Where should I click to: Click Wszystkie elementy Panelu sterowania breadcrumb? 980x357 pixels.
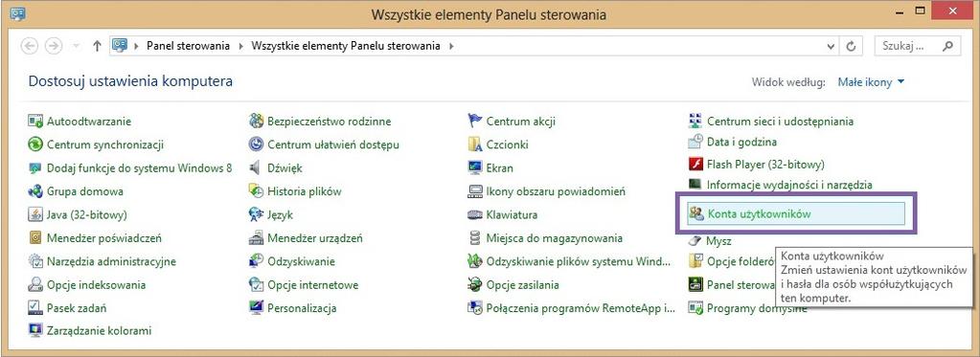(346, 46)
